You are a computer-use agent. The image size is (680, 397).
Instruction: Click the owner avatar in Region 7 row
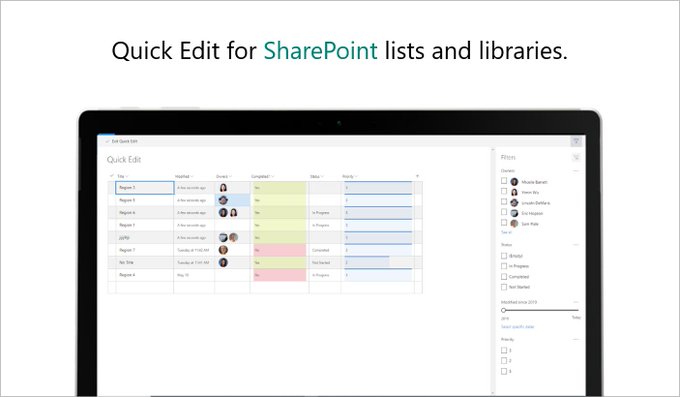(223, 250)
